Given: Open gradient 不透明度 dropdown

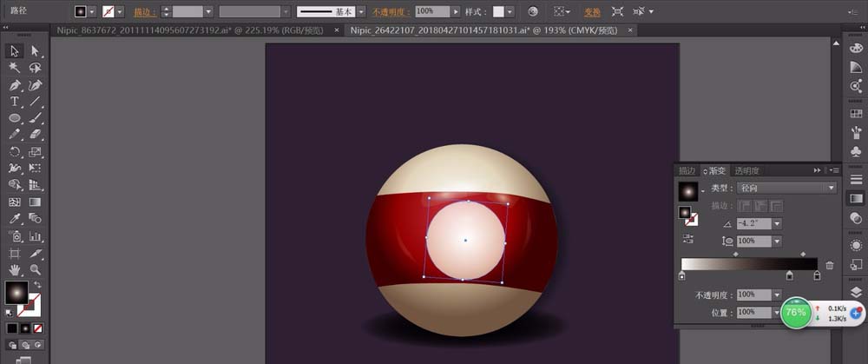Looking at the screenshot, I should (777, 295).
